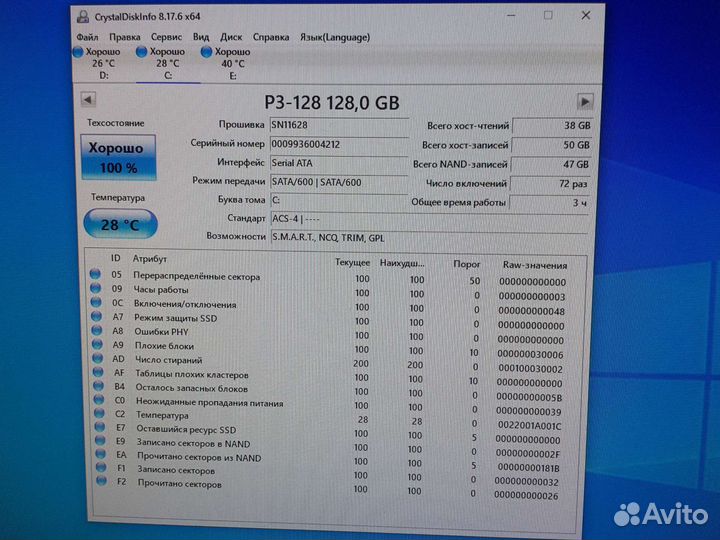Click the status circle of attribute C2

click(x=100, y=413)
